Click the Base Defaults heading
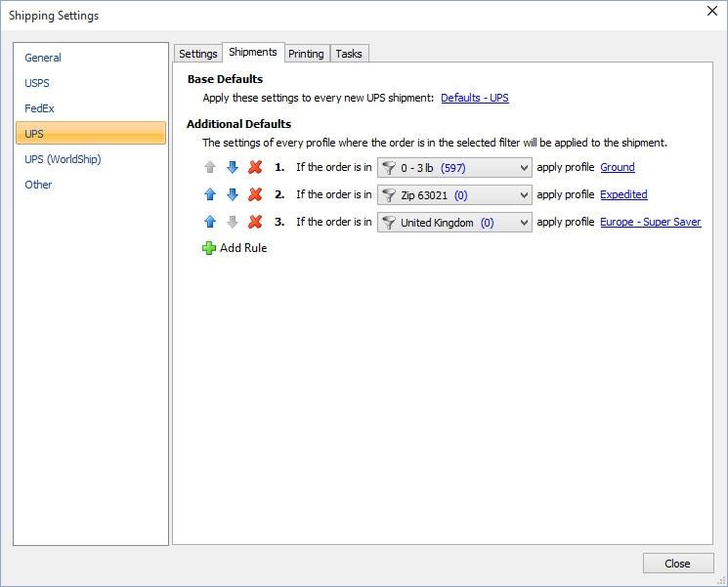The height and width of the screenshot is (587, 728). point(225,79)
